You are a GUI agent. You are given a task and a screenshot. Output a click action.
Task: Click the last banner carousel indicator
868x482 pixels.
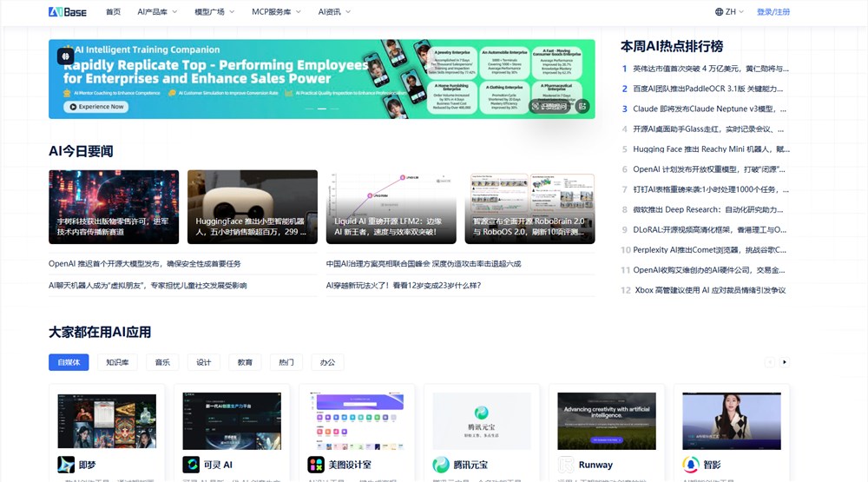pos(334,109)
